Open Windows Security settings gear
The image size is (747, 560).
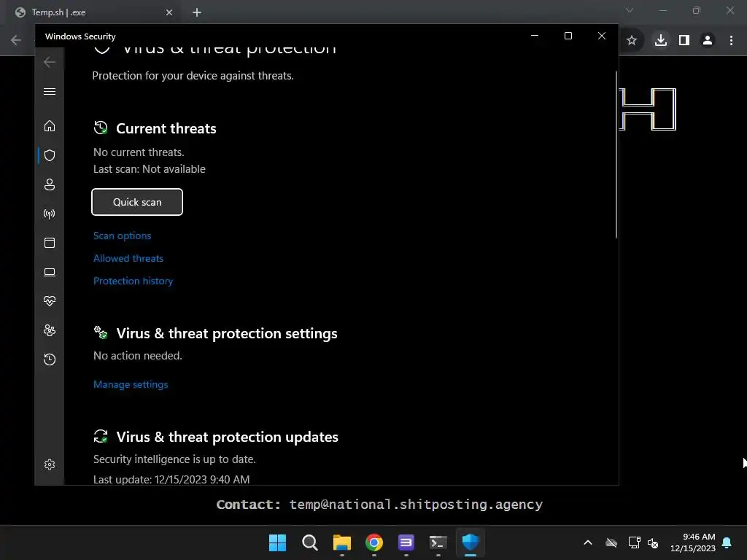[x=50, y=464]
